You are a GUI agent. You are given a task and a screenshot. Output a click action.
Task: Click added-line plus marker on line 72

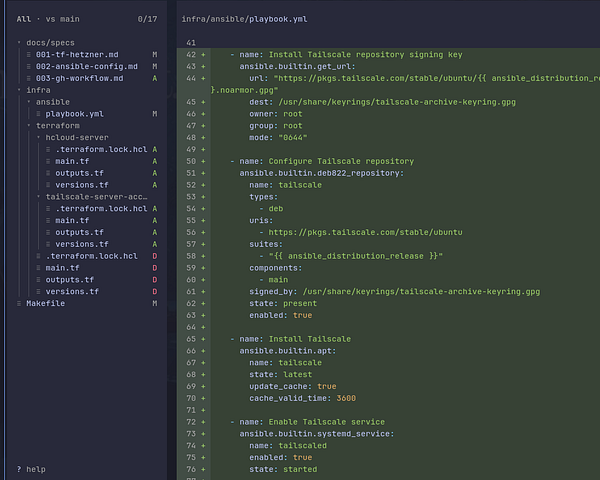(203, 422)
